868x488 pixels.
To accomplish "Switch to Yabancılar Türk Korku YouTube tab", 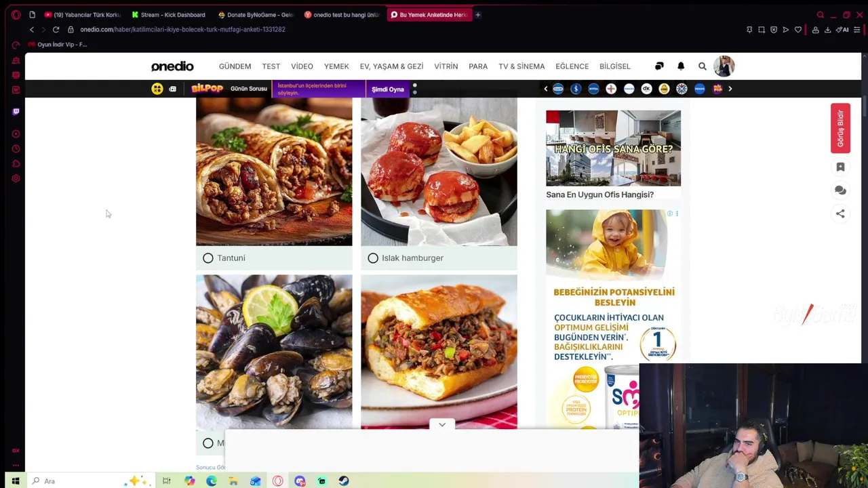I will click(83, 15).
